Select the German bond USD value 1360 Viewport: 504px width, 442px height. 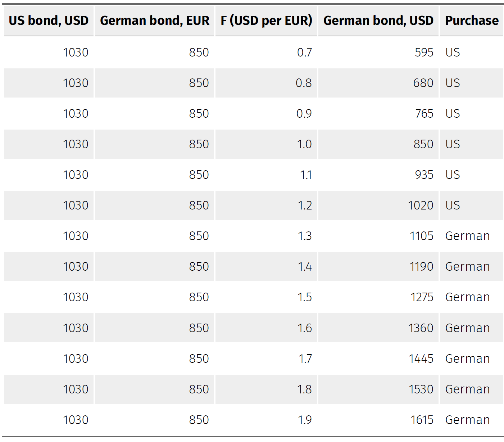(421, 328)
